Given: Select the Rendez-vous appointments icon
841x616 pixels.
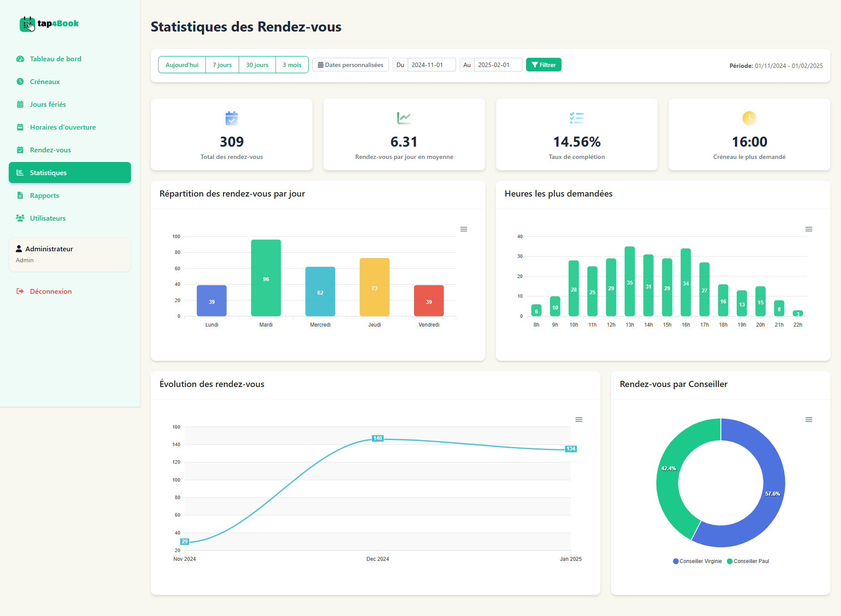Looking at the screenshot, I should tap(21, 150).
